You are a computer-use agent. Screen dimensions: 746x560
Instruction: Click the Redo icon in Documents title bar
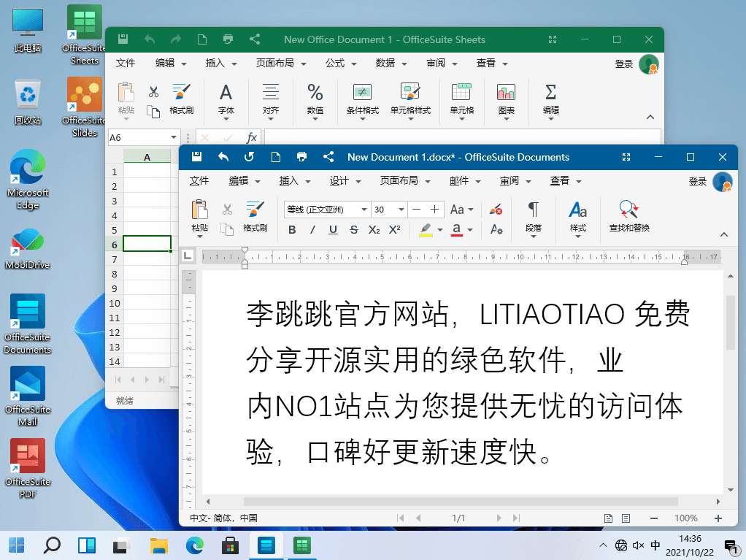[x=250, y=157]
